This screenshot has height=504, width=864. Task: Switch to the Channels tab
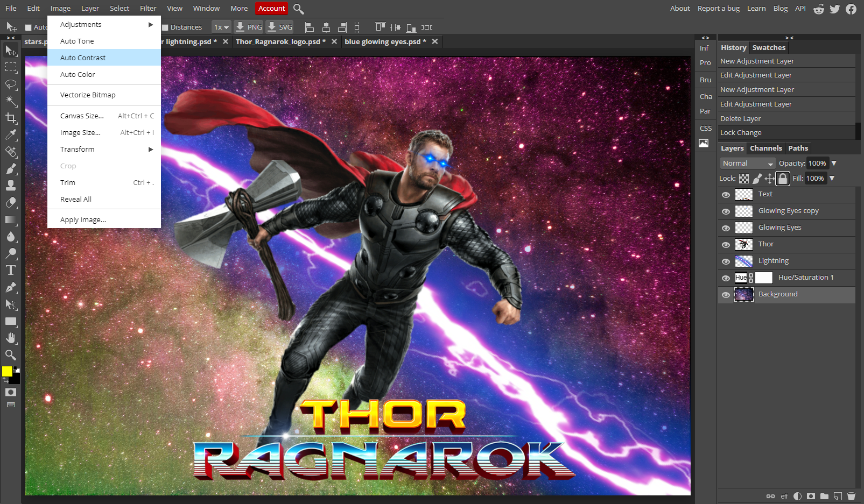765,148
